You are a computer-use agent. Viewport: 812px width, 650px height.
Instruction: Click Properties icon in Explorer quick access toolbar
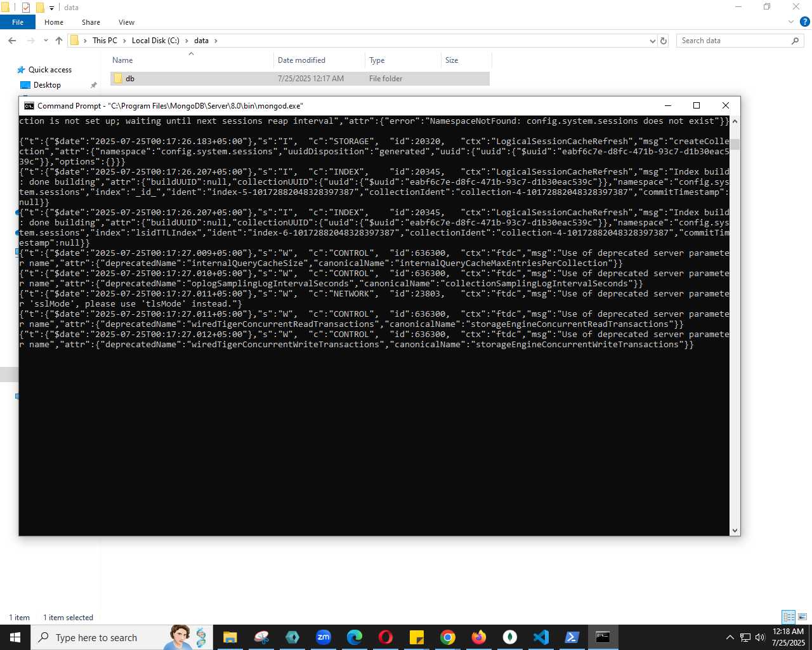coord(25,8)
